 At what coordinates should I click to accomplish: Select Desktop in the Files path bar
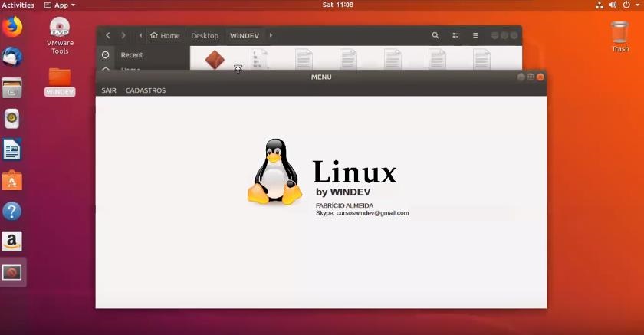point(205,36)
